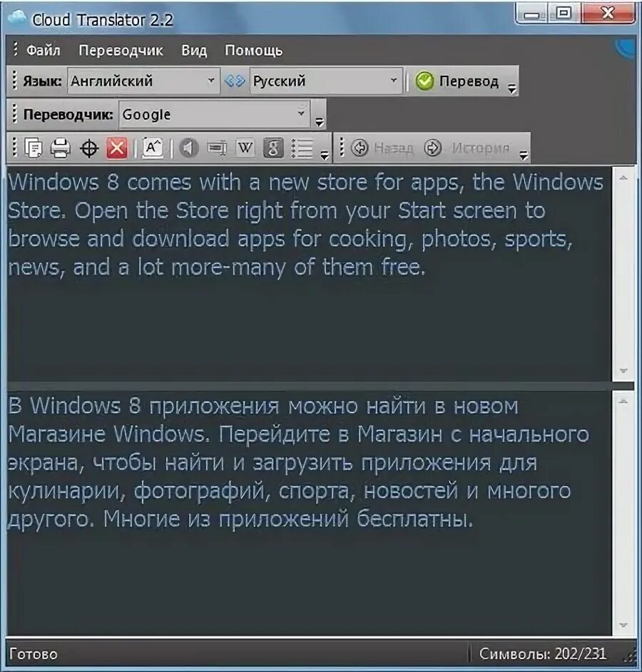Click the Назад back arrow button
Viewport: 642px width, 672px height.
click(382, 148)
